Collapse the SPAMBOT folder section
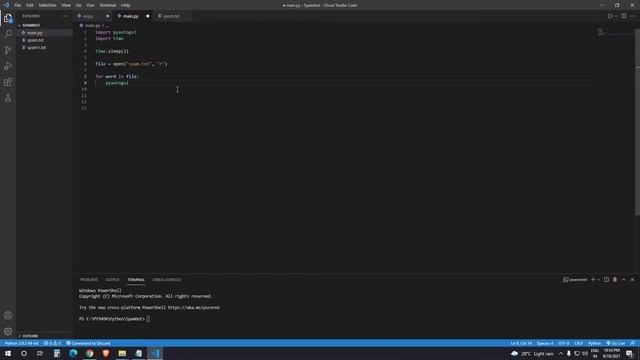The image size is (640, 360). coord(31,25)
